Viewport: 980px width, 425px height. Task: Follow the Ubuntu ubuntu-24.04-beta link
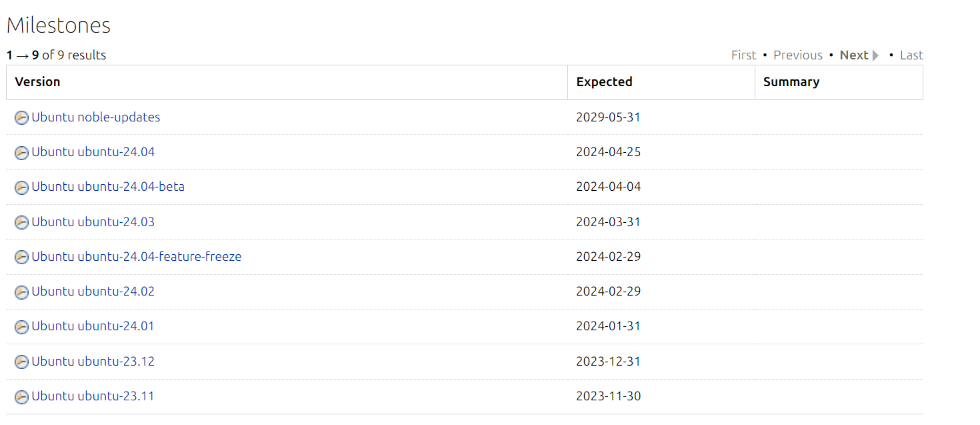click(x=108, y=187)
